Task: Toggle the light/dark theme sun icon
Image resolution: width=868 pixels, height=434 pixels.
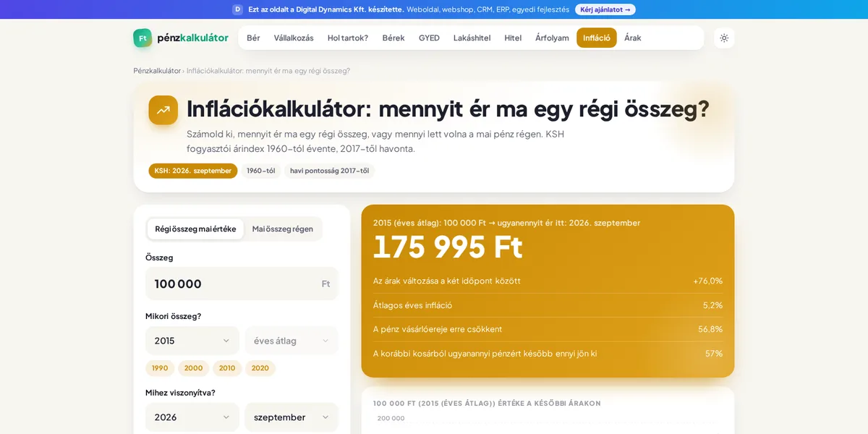Action: (724, 38)
